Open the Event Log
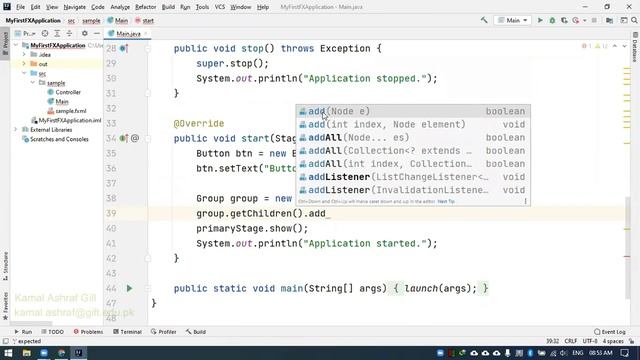640x360 pixels. tap(610, 332)
